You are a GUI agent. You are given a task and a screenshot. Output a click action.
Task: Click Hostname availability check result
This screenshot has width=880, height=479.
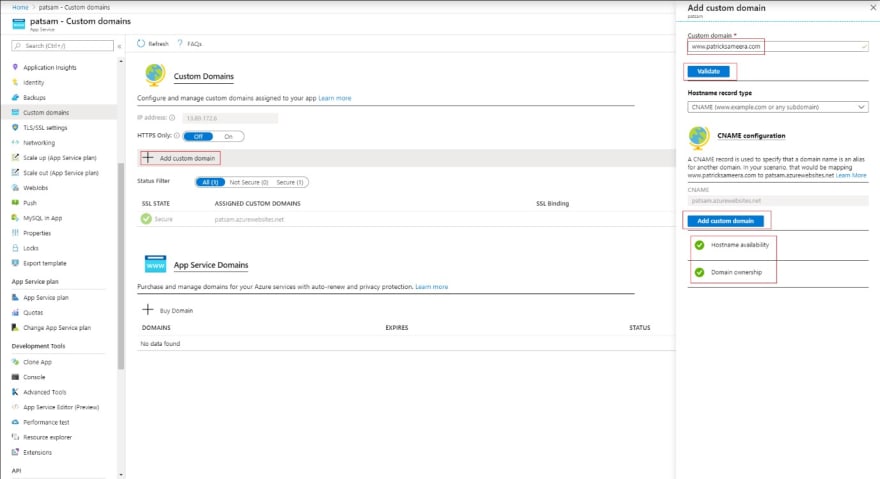[732, 245]
